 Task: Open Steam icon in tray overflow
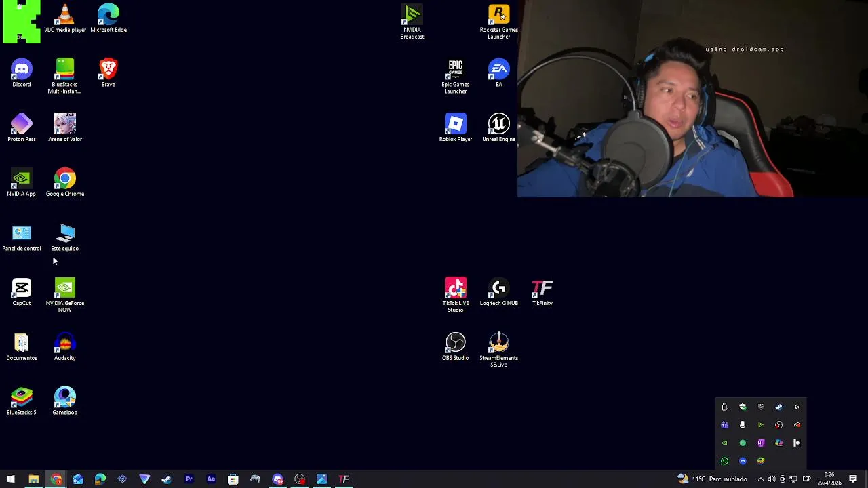coord(778,407)
